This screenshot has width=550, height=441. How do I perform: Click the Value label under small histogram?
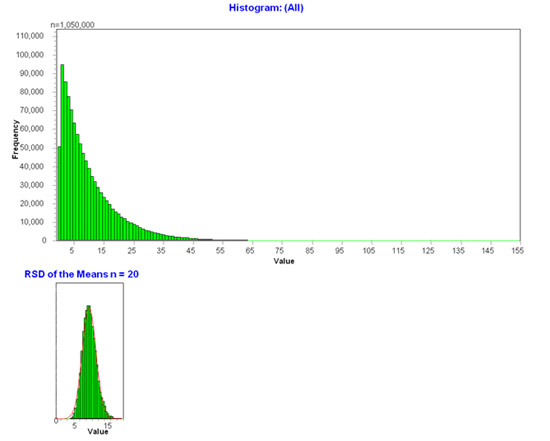(98, 431)
